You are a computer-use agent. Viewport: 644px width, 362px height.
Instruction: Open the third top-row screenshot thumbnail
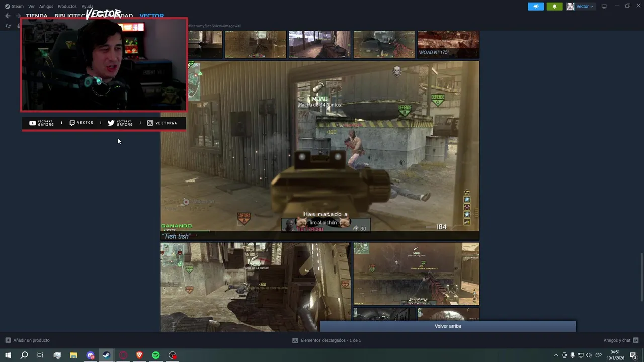319,44
